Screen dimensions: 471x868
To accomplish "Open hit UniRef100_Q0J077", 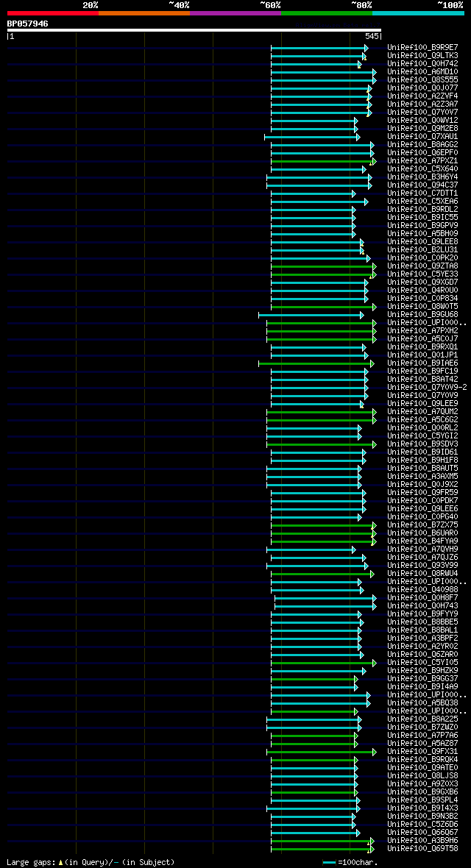I will point(422,88).
